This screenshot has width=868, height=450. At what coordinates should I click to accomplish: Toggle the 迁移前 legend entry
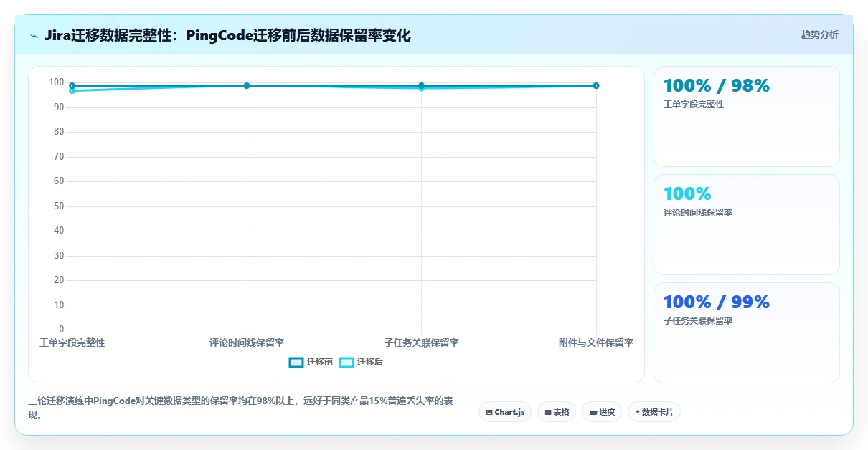click(x=311, y=362)
